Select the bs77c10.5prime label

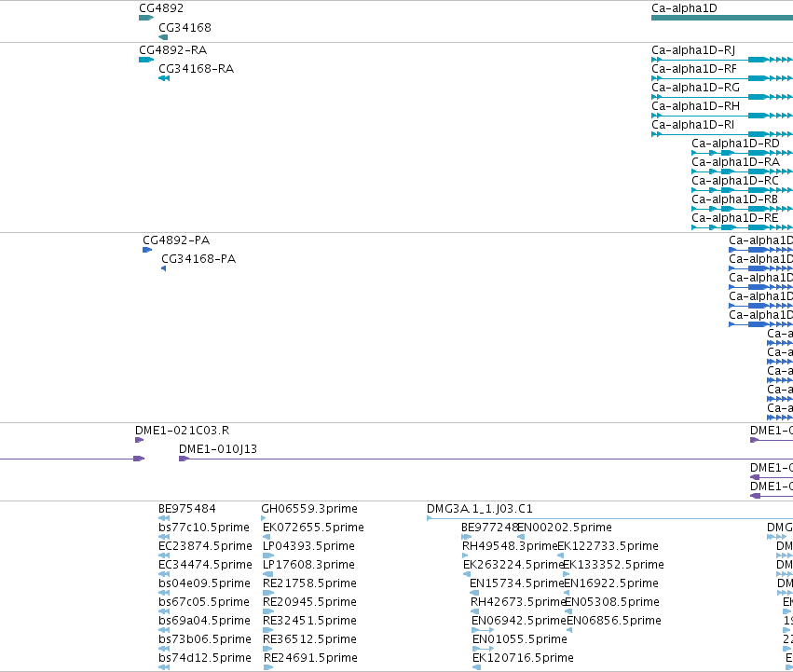click(x=204, y=528)
